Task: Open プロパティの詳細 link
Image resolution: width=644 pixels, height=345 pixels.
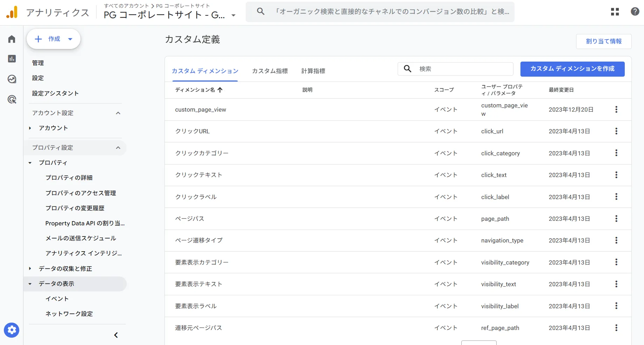Action: pos(69,178)
